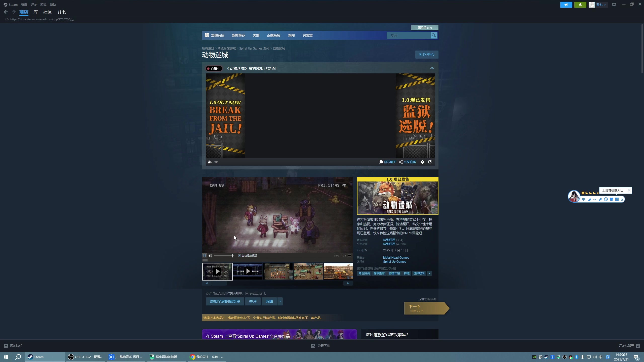Click the 像素图形 tag
Screen dimensions: 644x362
coord(379,273)
